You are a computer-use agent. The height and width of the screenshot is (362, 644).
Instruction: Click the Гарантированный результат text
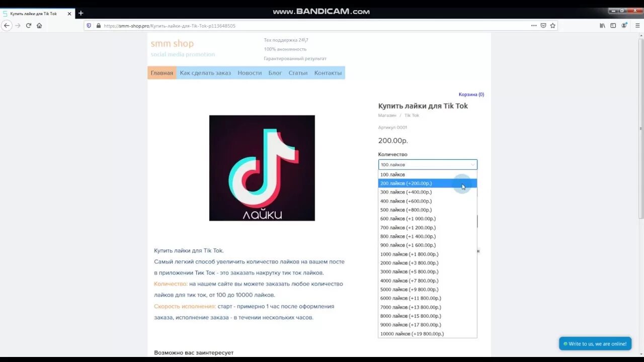295,59
